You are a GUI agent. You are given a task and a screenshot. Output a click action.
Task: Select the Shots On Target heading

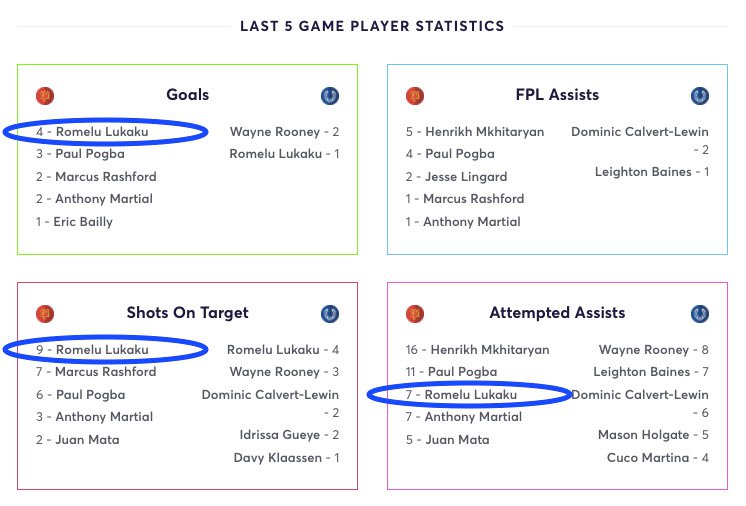pyautogui.click(x=187, y=312)
